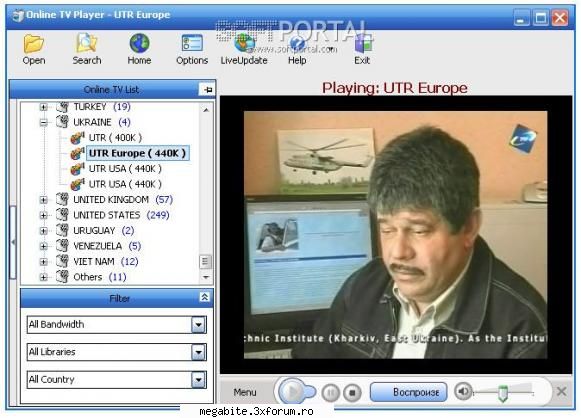Expand the UNITED STATES node
The image size is (581, 418).
pyautogui.click(x=43, y=215)
